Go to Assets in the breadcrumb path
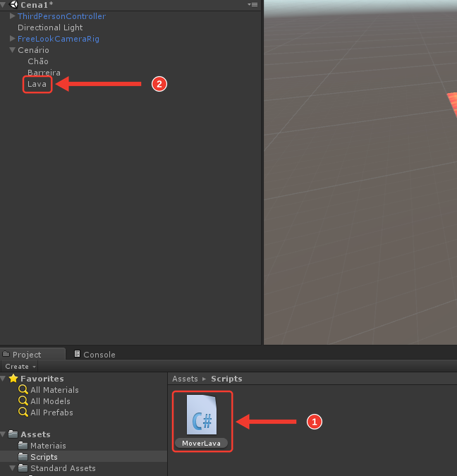This screenshot has width=457, height=476. click(x=185, y=379)
